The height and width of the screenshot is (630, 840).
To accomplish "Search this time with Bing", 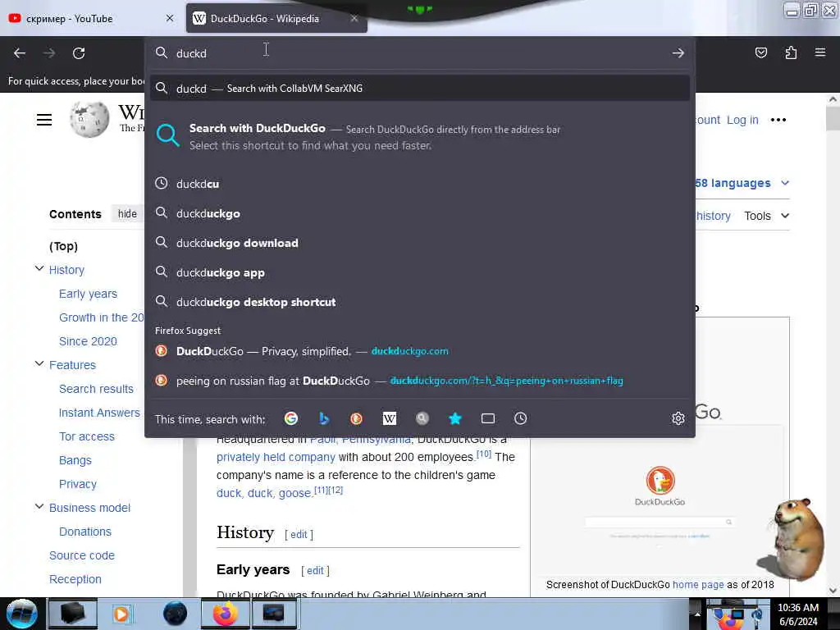I will coord(323,418).
